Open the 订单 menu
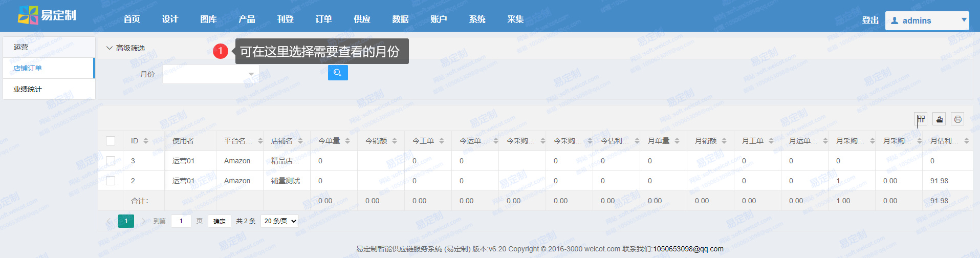The width and height of the screenshot is (980, 258). click(323, 19)
